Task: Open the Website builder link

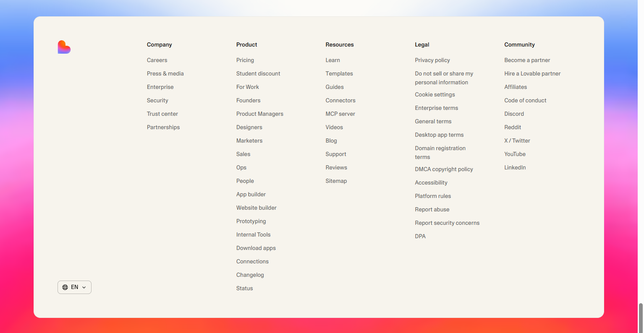Action: tap(257, 208)
